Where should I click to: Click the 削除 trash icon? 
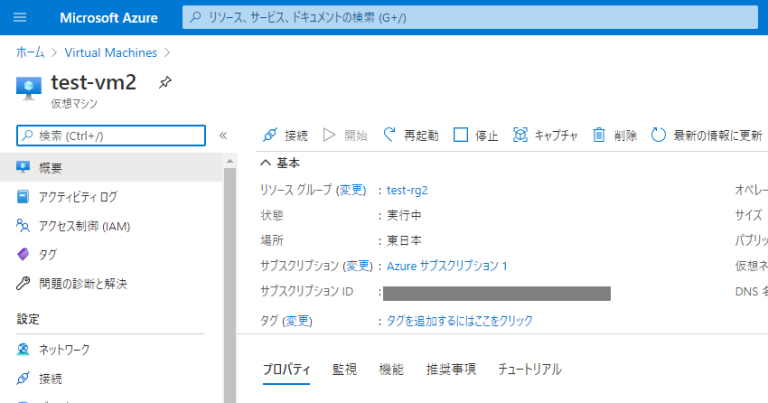[599, 135]
